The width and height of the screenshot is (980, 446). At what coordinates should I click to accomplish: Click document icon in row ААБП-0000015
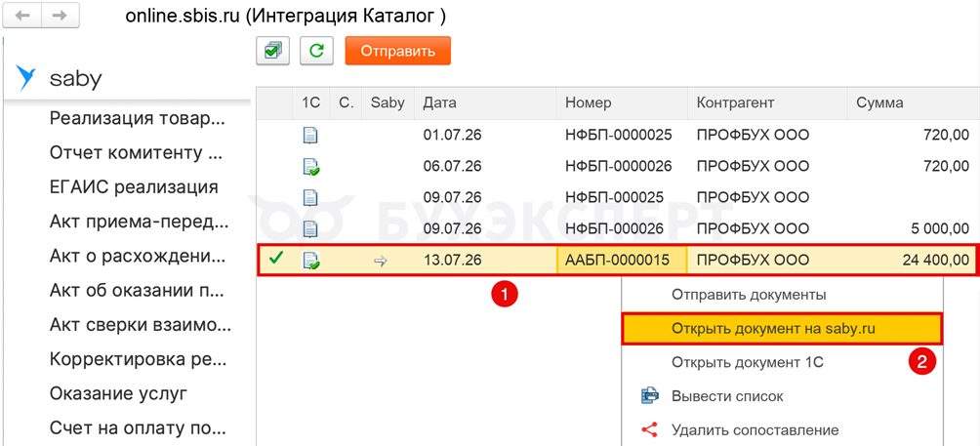pyautogui.click(x=310, y=260)
